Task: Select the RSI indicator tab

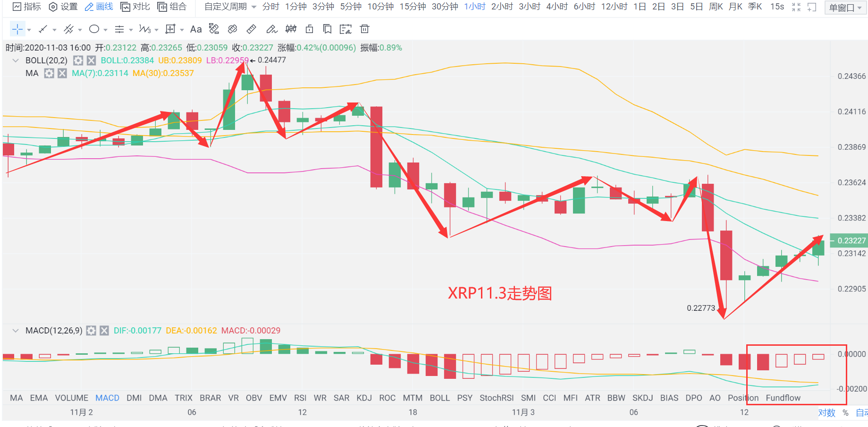Action: [300, 398]
